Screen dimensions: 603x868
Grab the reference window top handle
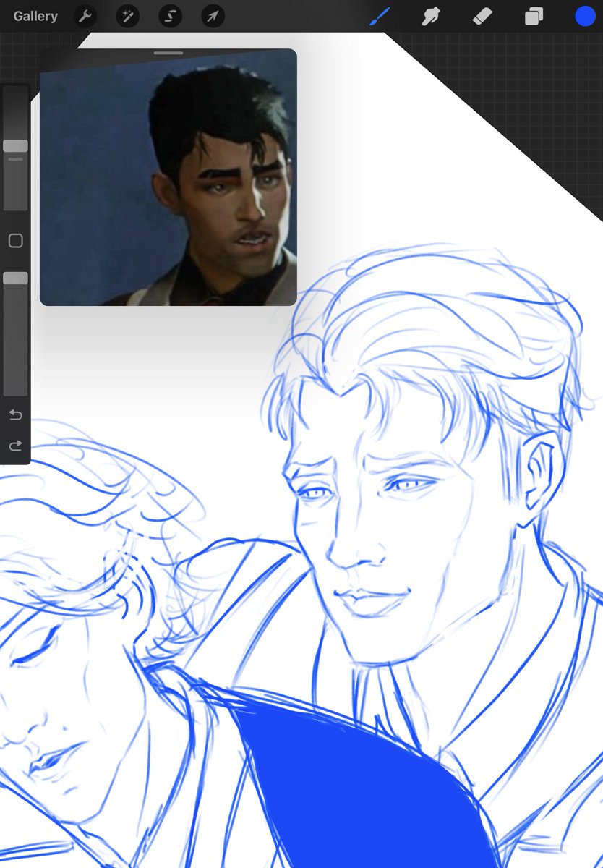click(x=168, y=54)
